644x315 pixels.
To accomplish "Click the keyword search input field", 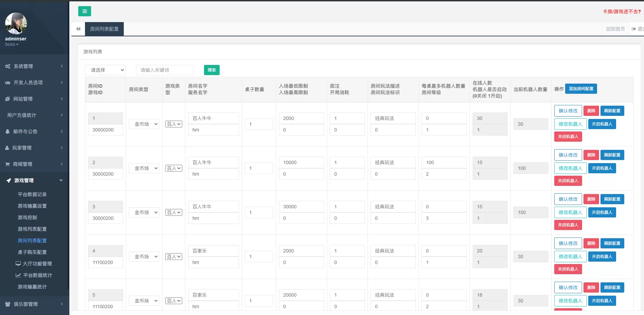I will coord(165,70).
